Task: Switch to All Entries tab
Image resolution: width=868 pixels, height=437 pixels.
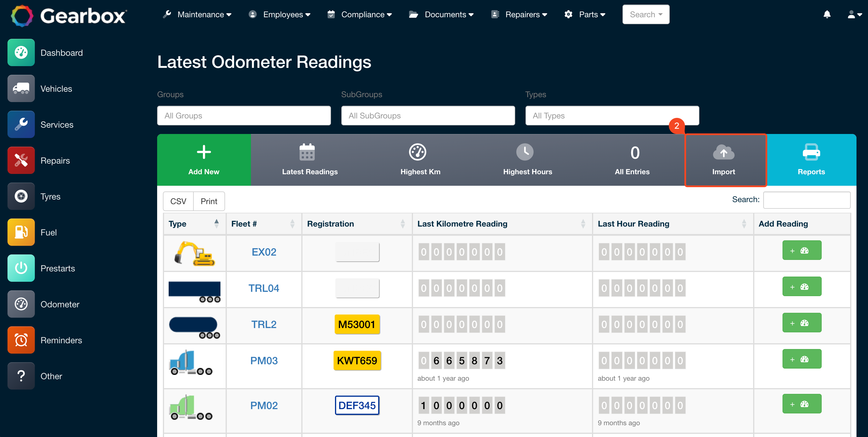Action: tap(632, 160)
